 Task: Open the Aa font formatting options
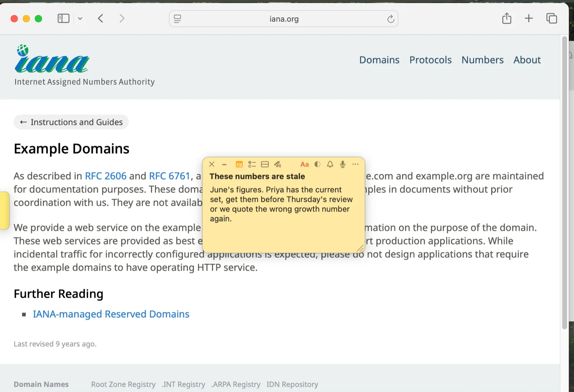click(x=305, y=164)
